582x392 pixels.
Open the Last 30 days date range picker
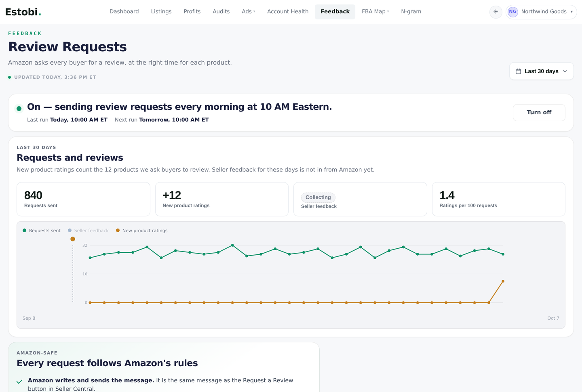[x=541, y=71]
